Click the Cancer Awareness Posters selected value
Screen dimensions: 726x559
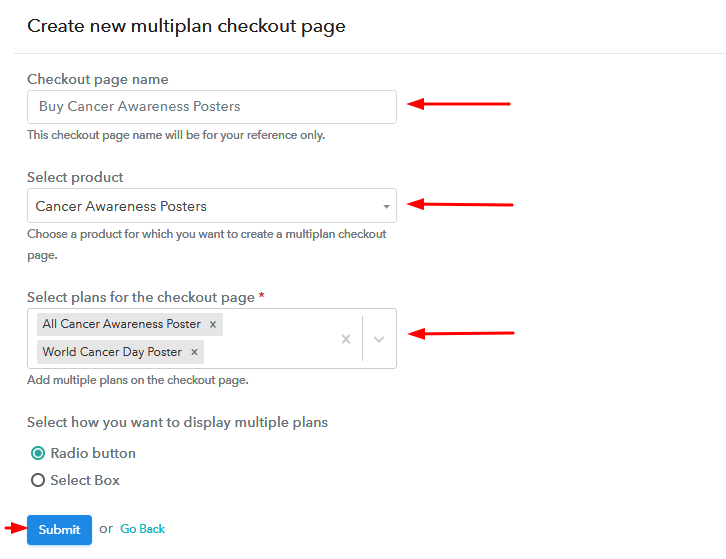(x=121, y=206)
